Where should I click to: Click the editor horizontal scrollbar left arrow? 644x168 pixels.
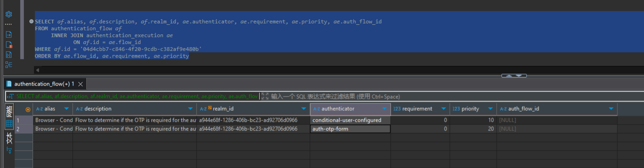pyautogui.click(x=38, y=70)
